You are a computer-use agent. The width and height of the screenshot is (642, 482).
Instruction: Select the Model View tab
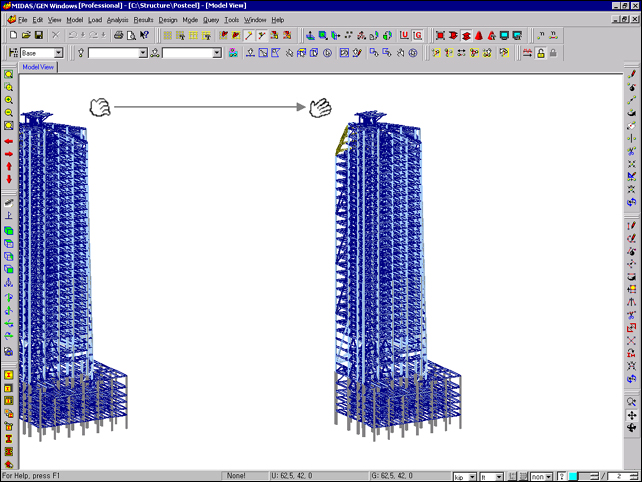[39, 67]
